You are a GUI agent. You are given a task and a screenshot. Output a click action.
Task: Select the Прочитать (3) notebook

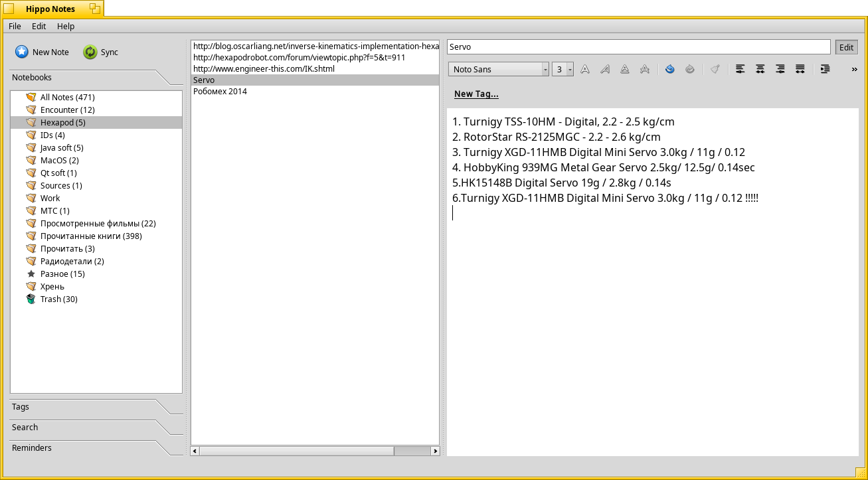(96, 249)
